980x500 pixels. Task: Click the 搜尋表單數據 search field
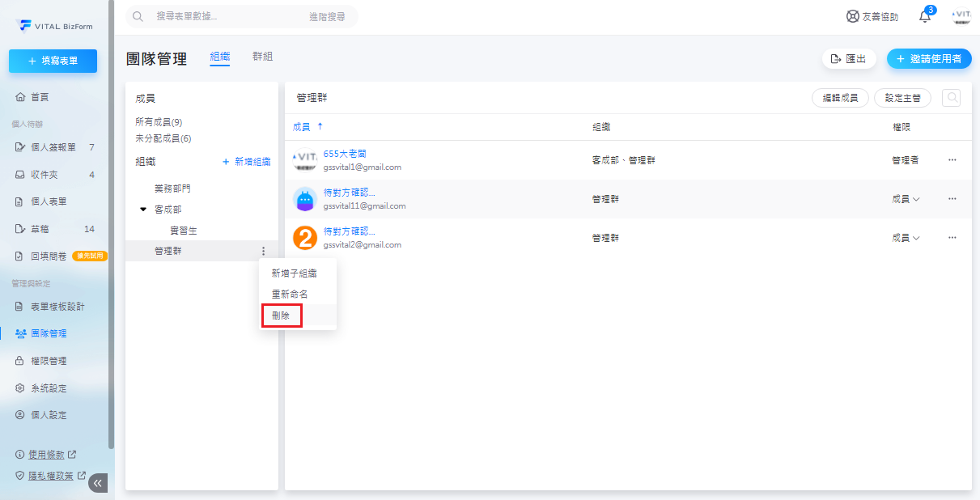(x=227, y=16)
